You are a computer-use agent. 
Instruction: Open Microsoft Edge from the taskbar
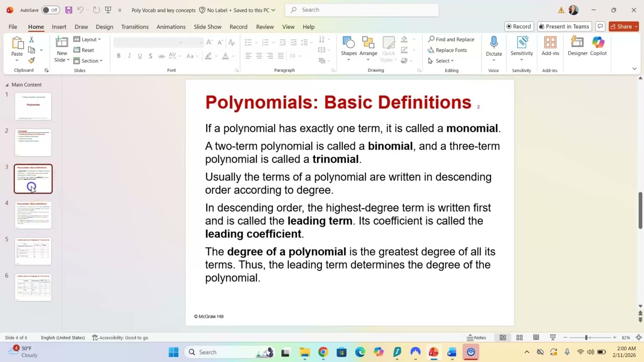click(360, 352)
